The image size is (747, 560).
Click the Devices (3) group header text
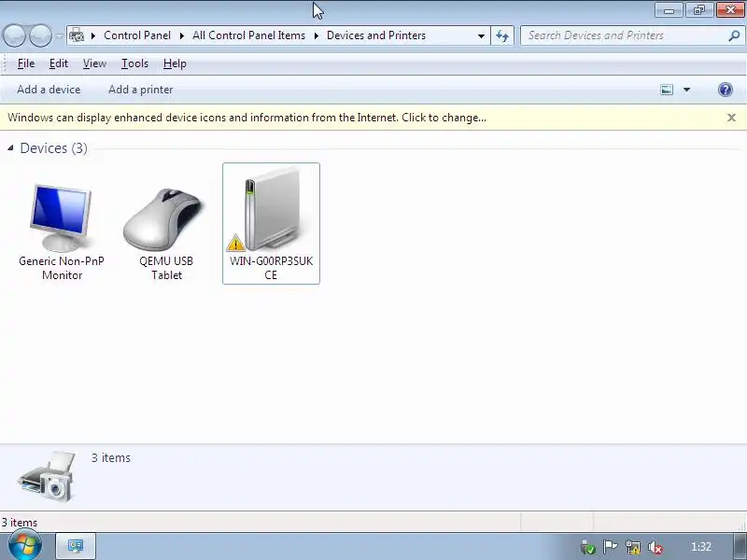(x=53, y=148)
